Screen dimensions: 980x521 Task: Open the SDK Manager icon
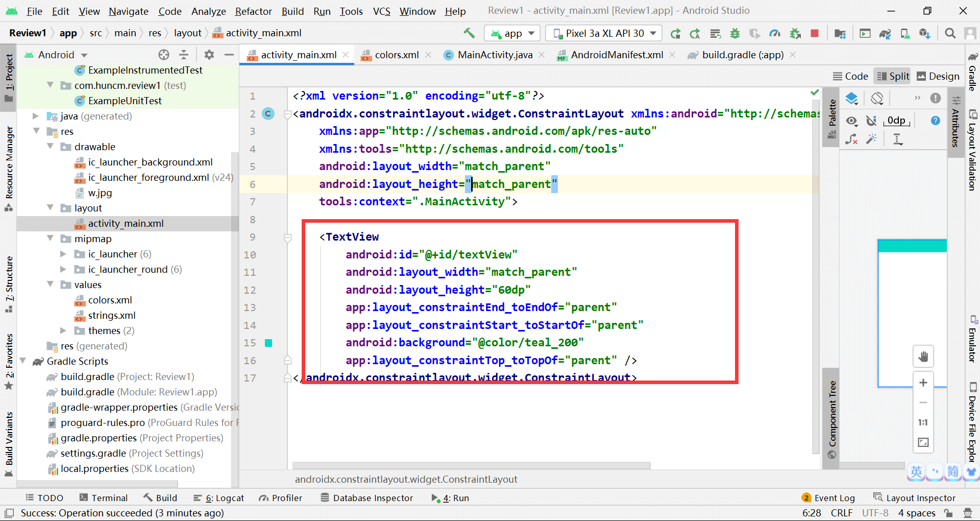pos(924,33)
